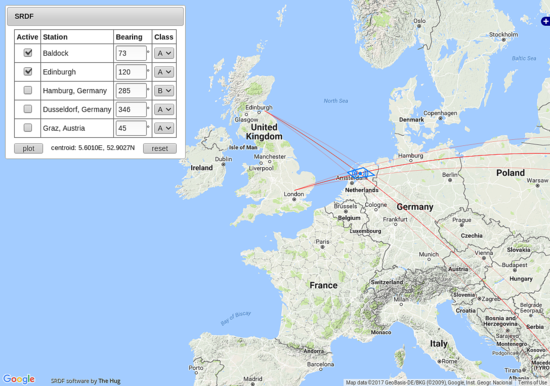Click the France country label
Screen dimensions: 550x386
click(323, 285)
